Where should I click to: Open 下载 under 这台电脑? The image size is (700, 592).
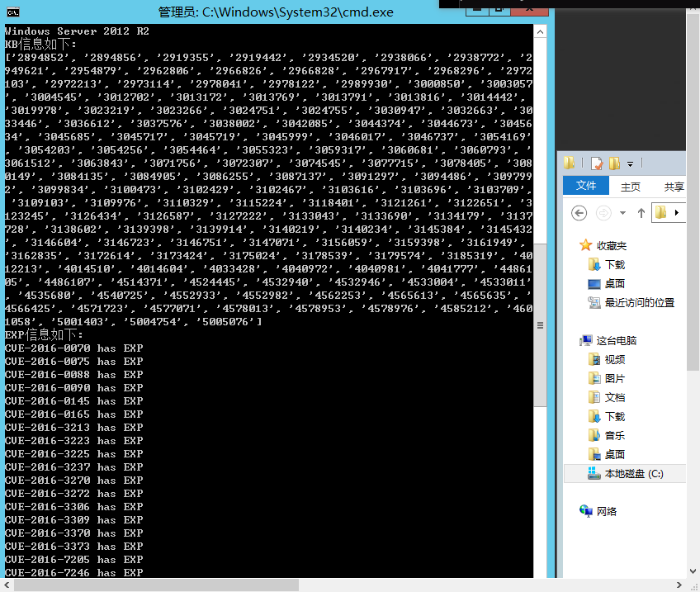[606, 416]
